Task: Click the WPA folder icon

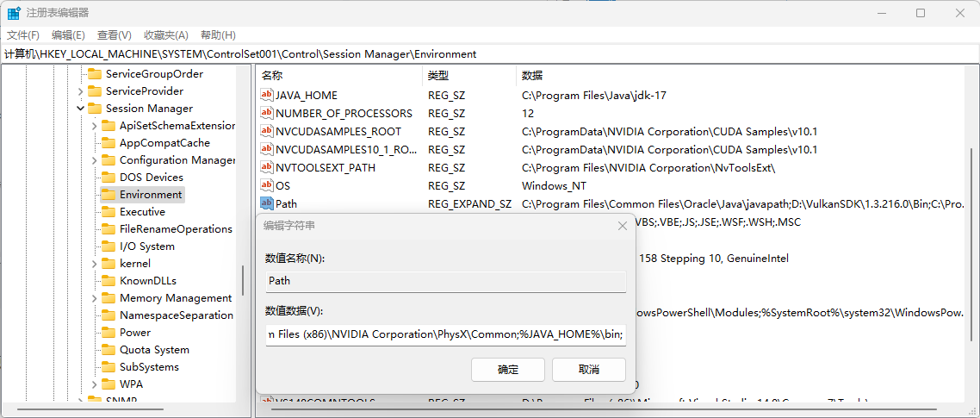Action: 109,384
